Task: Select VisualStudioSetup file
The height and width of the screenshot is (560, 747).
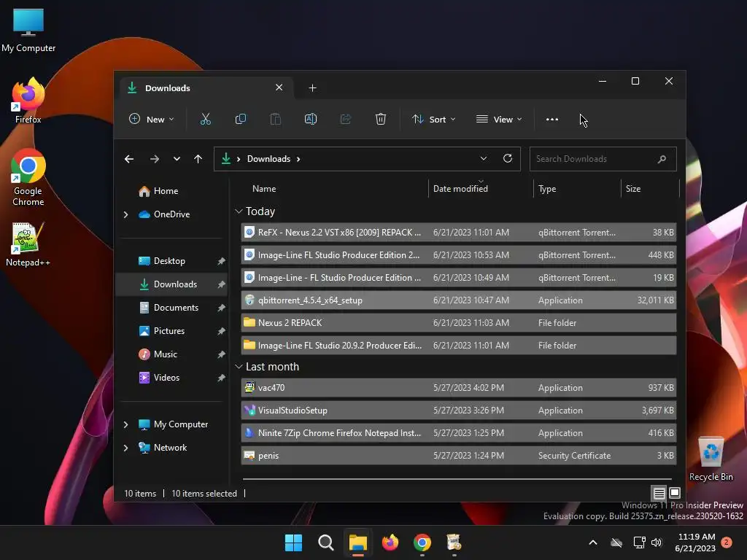Action: [458, 410]
